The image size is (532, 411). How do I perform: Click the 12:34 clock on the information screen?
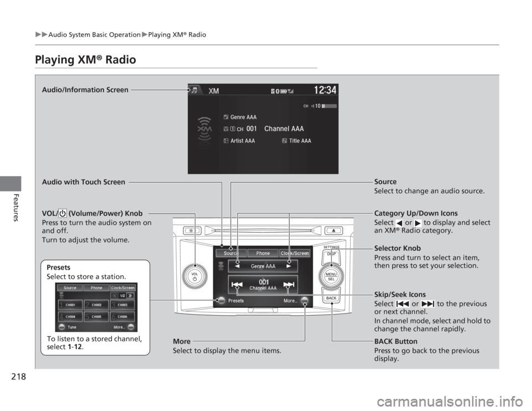click(325, 90)
